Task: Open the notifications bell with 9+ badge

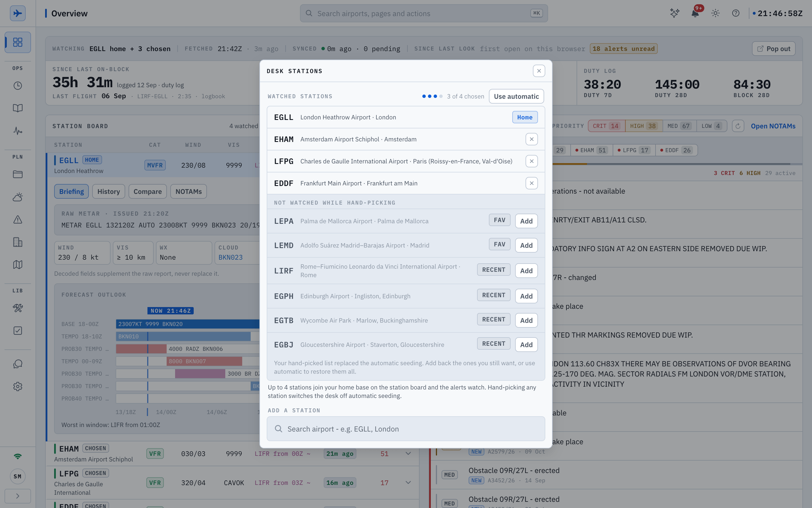Action: point(695,14)
